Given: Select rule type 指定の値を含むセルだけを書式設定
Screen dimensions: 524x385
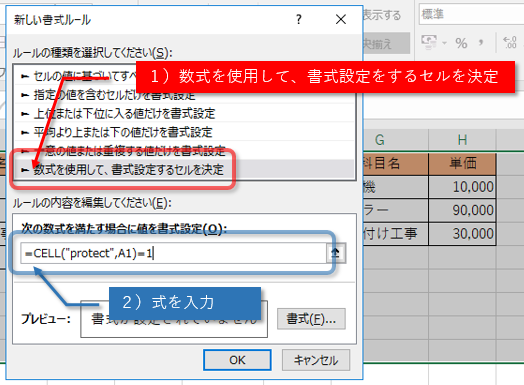Looking at the screenshot, I should coord(184,96).
